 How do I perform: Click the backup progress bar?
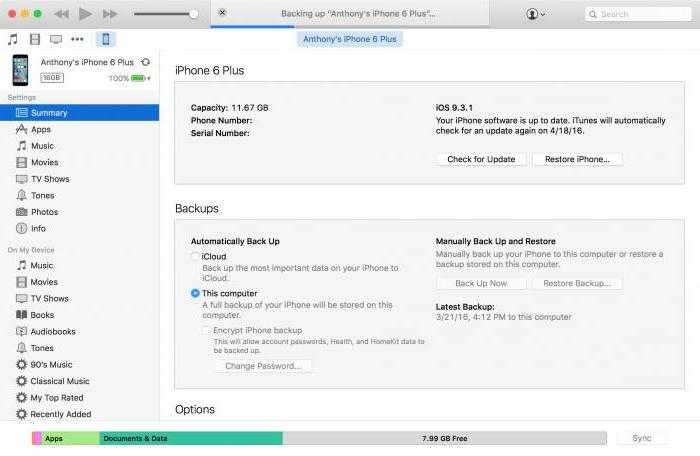click(350, 26)
